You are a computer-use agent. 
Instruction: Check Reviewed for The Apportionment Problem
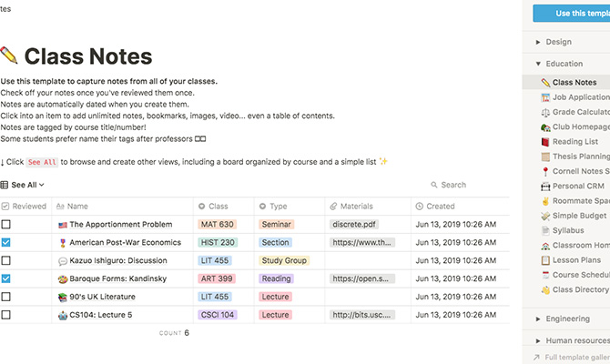pos(6,224)
